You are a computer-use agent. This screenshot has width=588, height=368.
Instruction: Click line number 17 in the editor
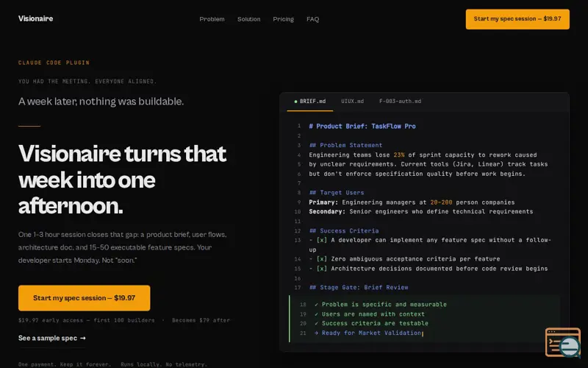298,288
